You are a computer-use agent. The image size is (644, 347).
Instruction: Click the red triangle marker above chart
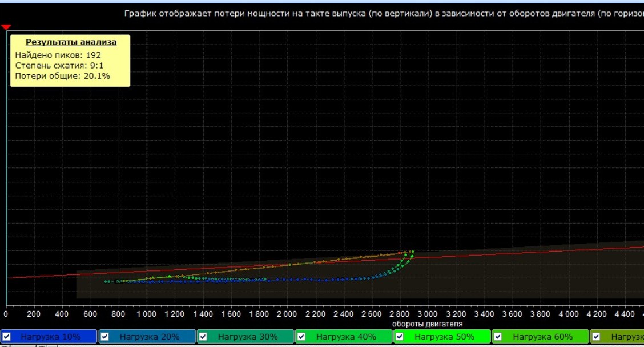click(6, 27)
